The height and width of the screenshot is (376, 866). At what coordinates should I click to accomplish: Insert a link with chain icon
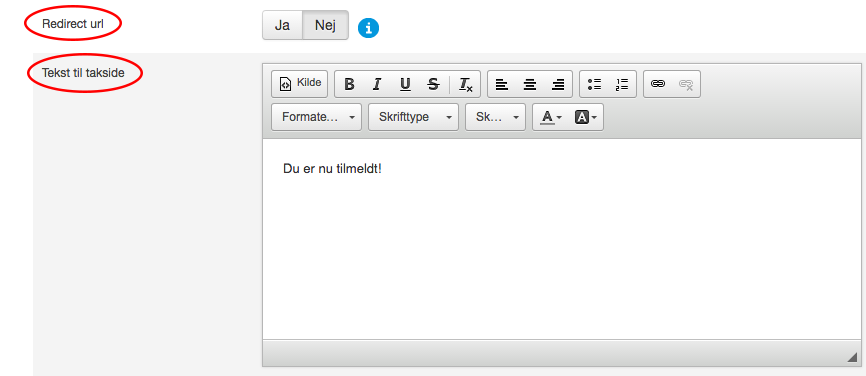point(658,84)
